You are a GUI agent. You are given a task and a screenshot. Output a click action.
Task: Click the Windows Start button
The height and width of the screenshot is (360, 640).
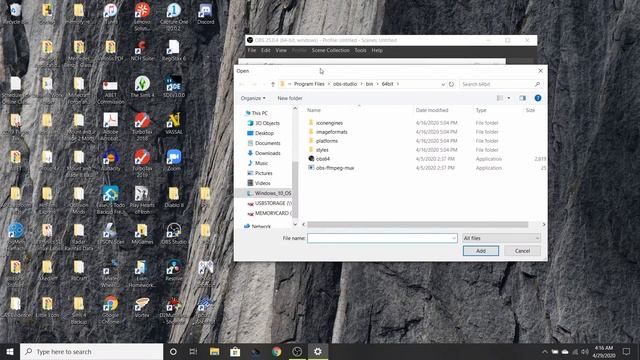[x=10, y=351]
